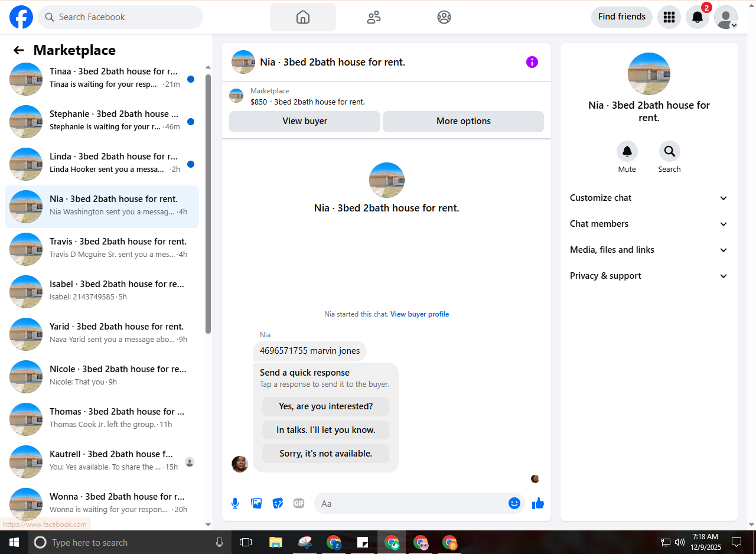
Task: Open Windows notification center icon
Action: (737, 542)
